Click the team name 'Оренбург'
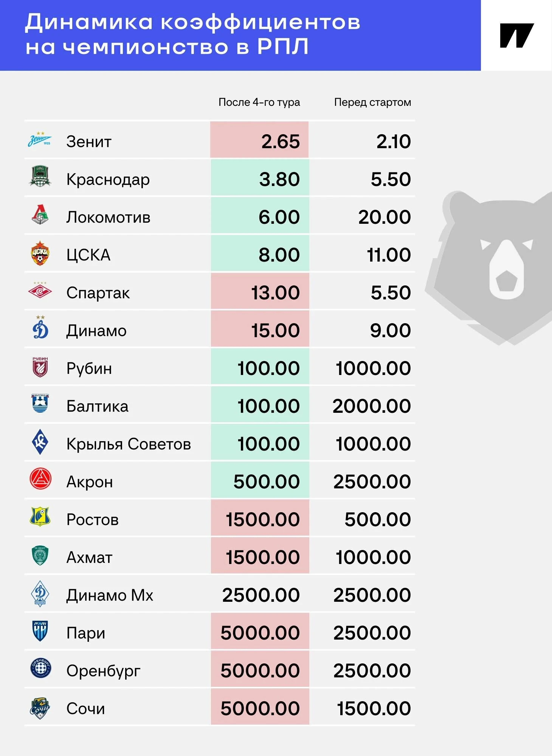 coord(103,671)
